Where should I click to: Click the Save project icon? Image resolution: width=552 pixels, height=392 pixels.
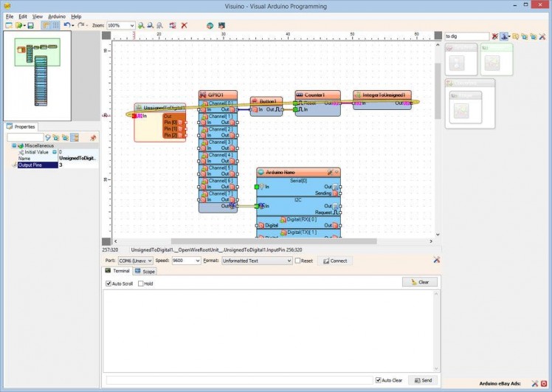30,25
